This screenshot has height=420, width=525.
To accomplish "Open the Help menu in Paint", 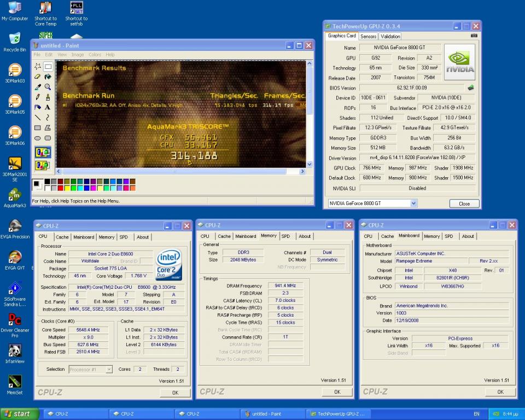I will pyautogui.click(x=110, y=55).
